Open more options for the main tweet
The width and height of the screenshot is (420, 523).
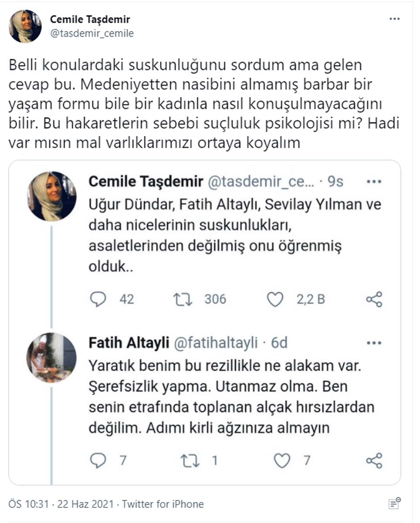click(x=395, y=18)
